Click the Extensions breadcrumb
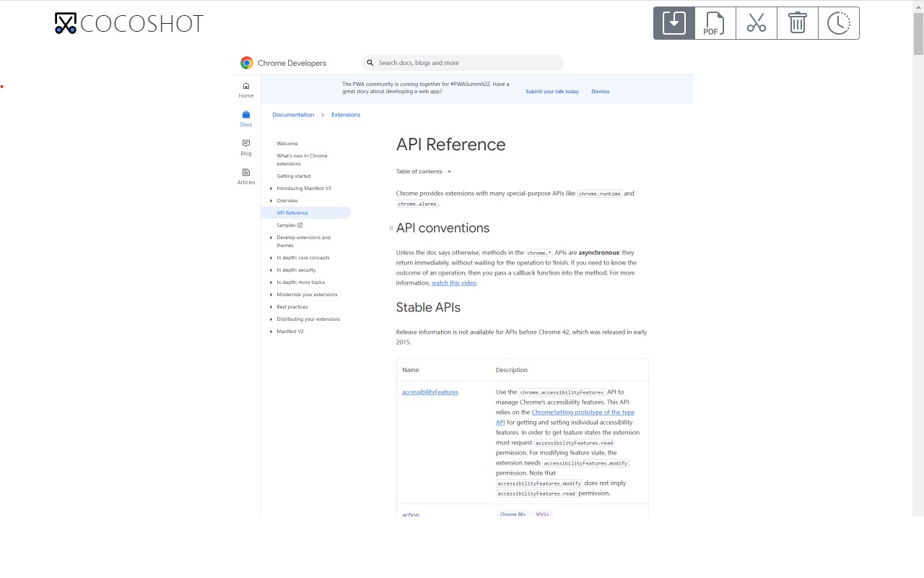The width and height of the screenshot is (924, 578). pyautogui.click(x=346, y=115)
